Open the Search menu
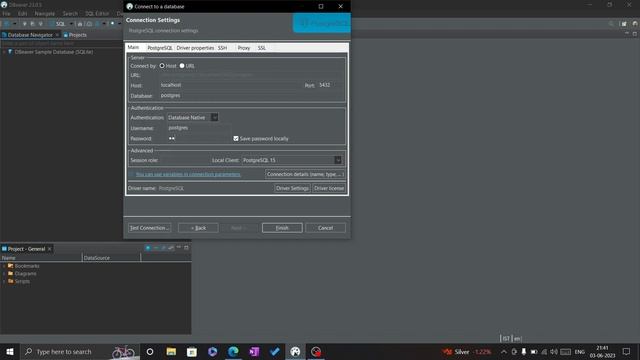Viewport: 640px width, 360px height. (x=70, y=13)
